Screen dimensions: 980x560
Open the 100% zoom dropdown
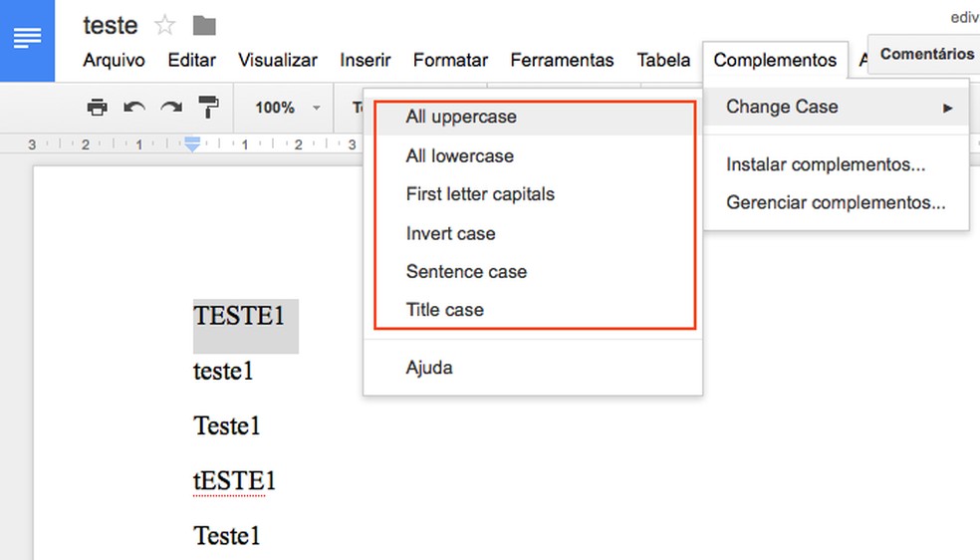tap(288, 108)
